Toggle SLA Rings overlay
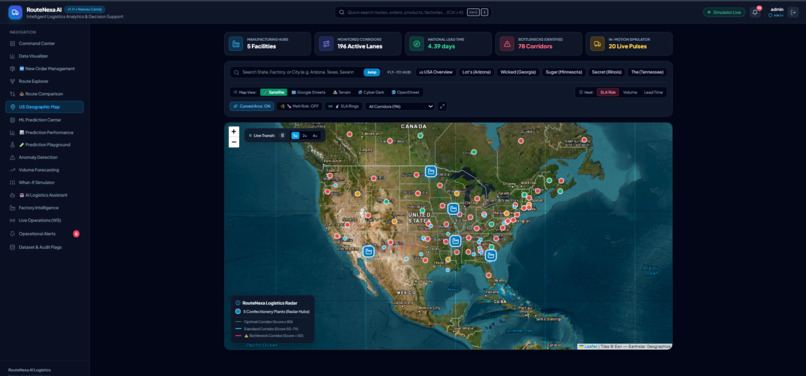The width and height of the screenshot is (806, 376). point(343,106)
